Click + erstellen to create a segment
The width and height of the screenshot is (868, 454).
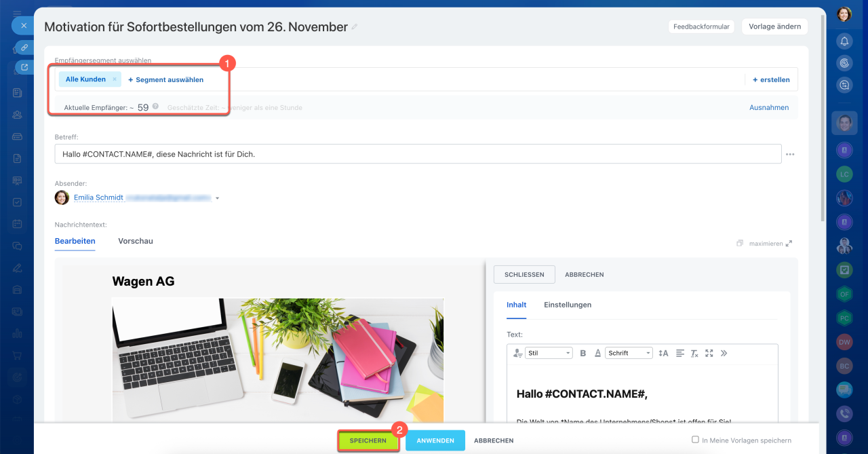point(771,79)
